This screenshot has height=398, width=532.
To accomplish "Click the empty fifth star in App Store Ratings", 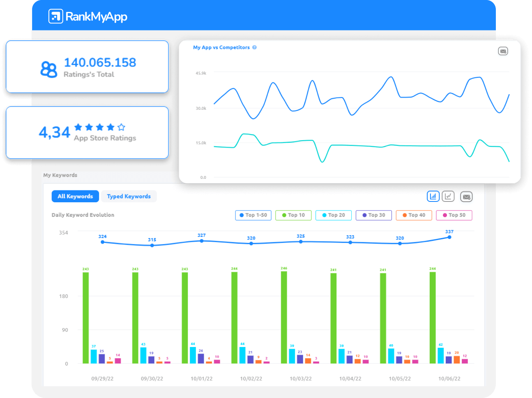I will (121, 127).
